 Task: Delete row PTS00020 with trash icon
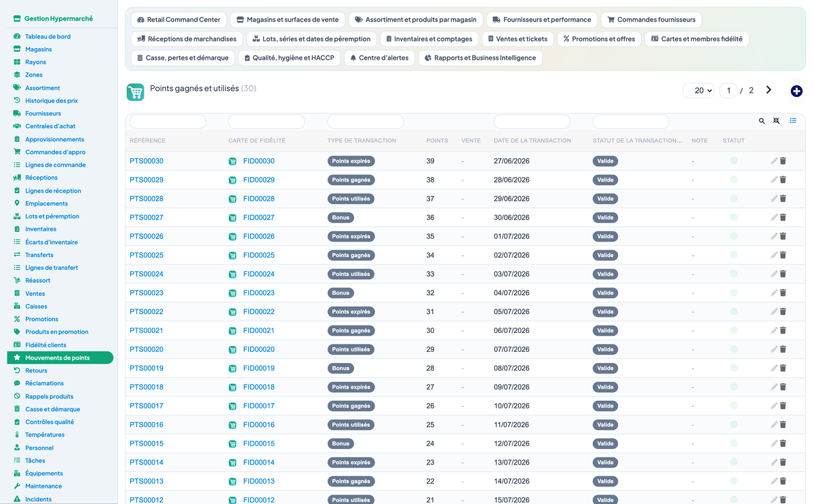783,349
